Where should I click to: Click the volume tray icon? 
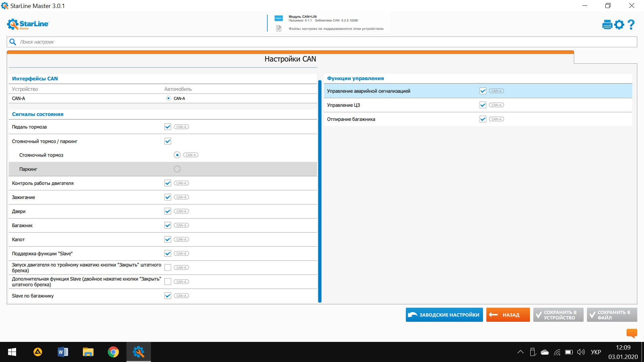tap(581, 352)
